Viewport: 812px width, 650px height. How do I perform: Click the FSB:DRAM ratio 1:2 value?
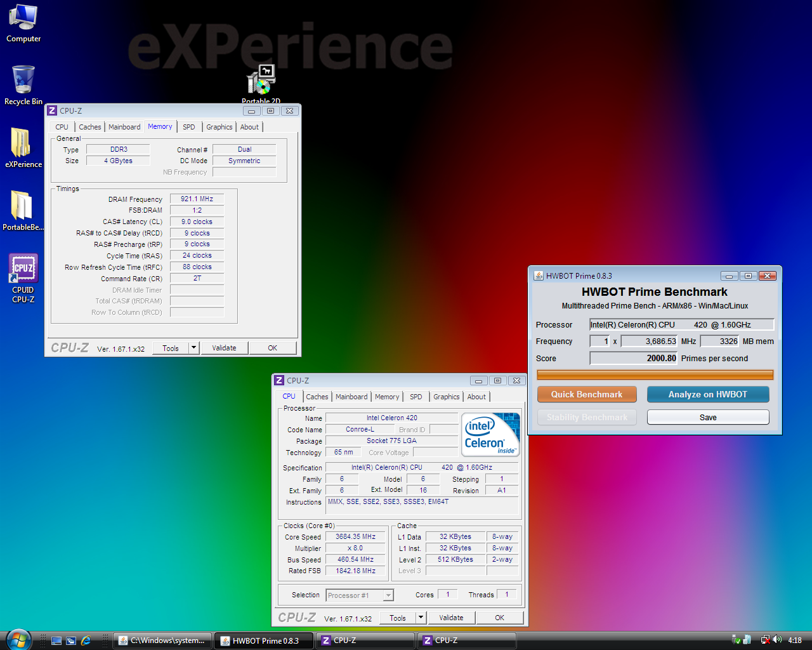point(197,210)
